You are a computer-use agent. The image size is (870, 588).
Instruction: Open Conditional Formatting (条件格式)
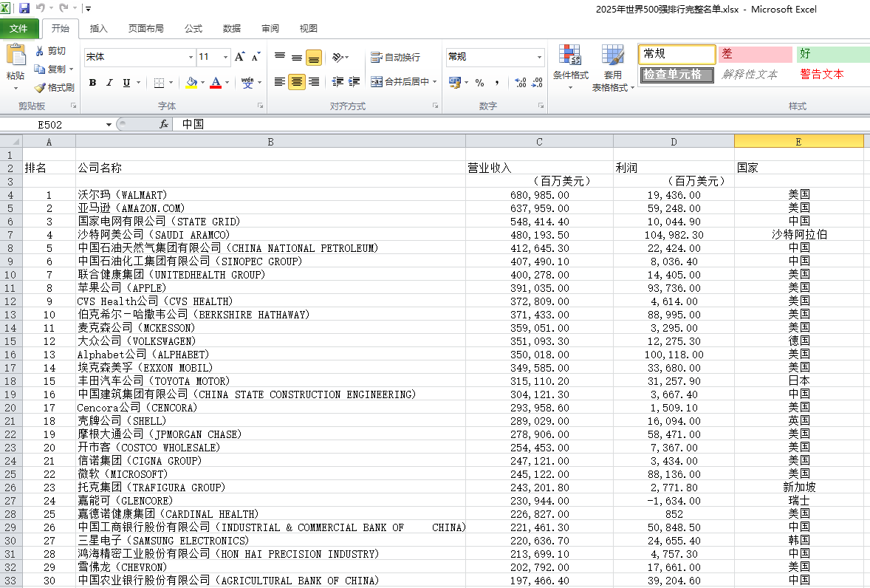(570, 68)
